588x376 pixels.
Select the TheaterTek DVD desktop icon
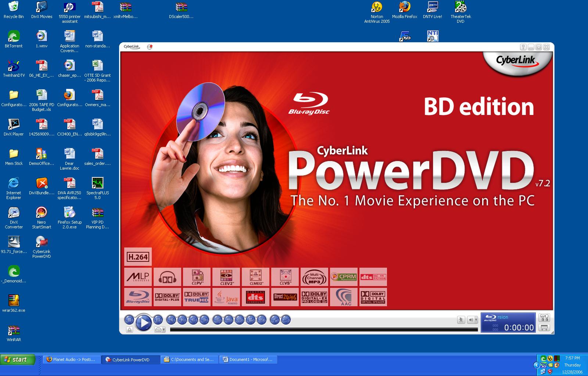[x=460, y=12]
